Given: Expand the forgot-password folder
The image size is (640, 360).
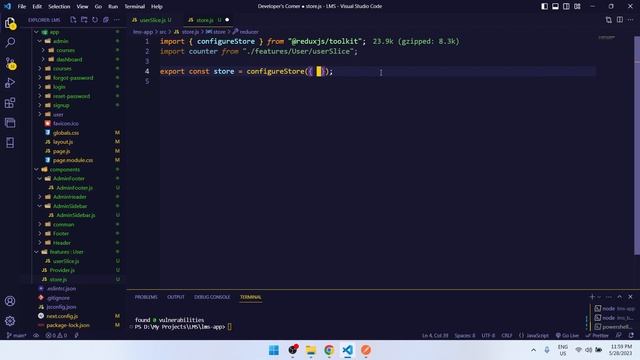Looking at the screenshot, I should 40,78.
